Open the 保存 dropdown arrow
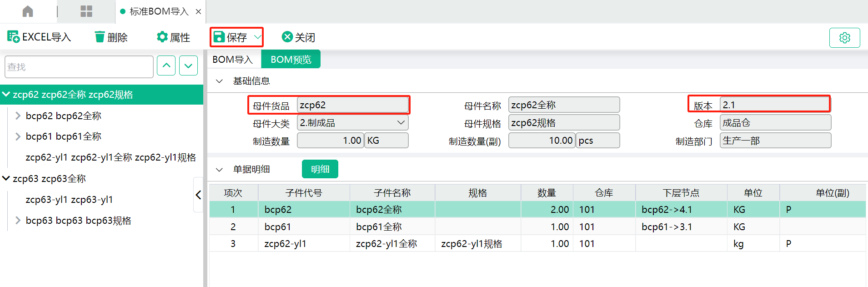This screenshot has width=868, height=287. 257,37
